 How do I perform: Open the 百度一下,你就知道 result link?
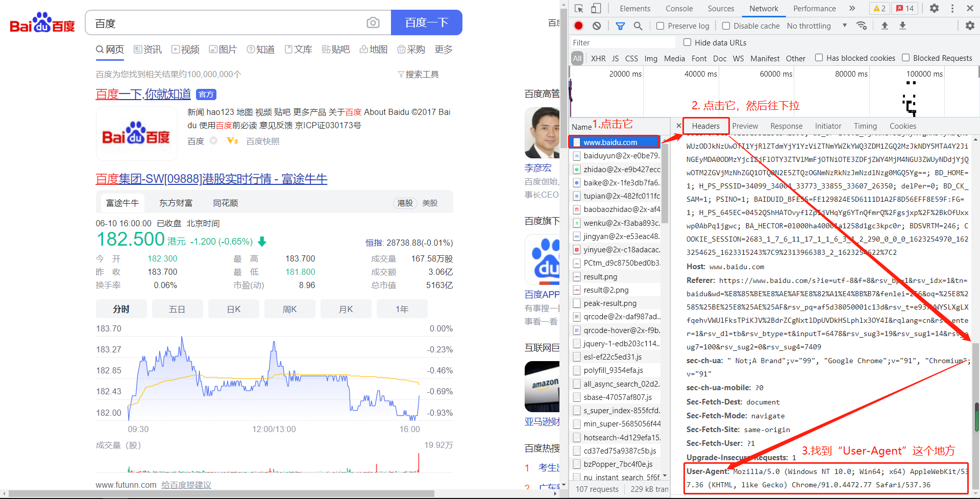pos(143,94)
